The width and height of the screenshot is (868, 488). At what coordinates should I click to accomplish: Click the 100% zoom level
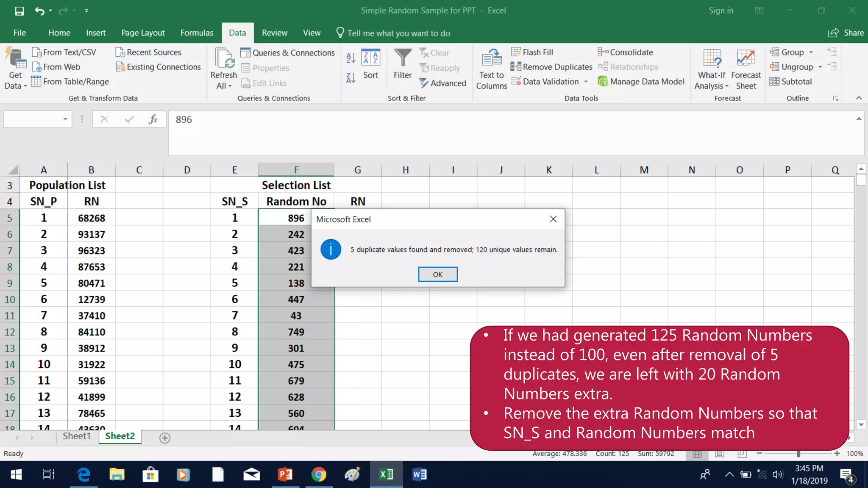point(854,454)
